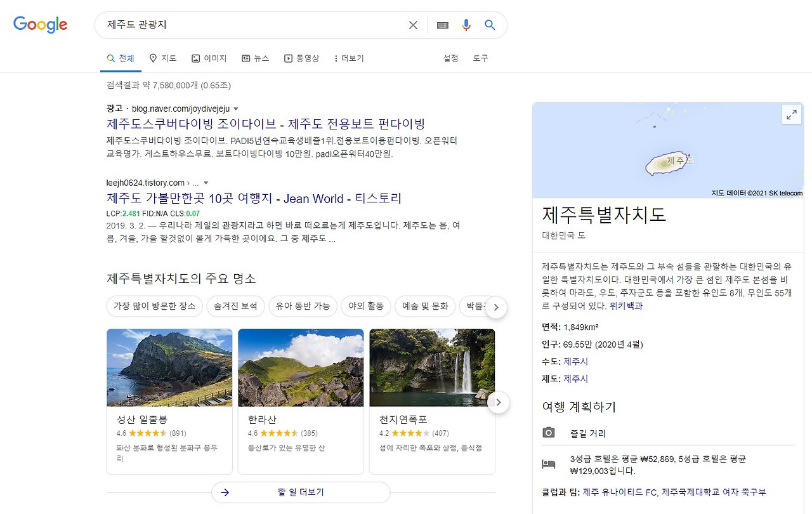
Task: Start voice search with microphone icon
Action: click(x=466, y=25)
